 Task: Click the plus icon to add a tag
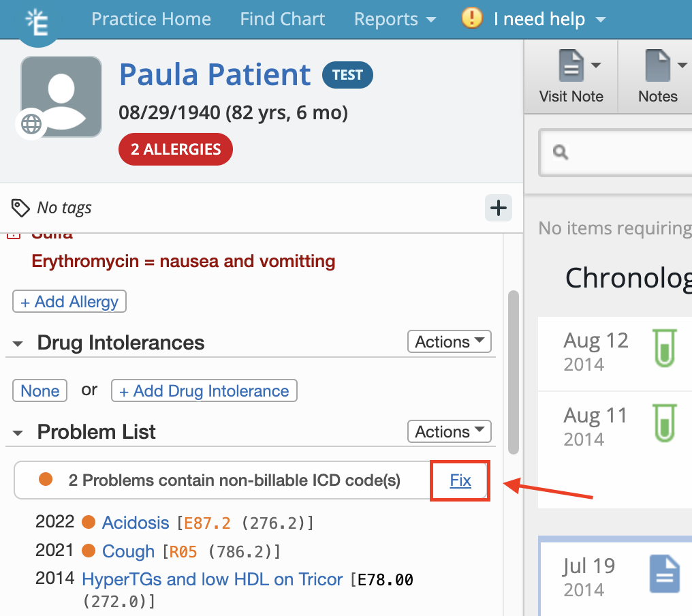tap(499, 208)
